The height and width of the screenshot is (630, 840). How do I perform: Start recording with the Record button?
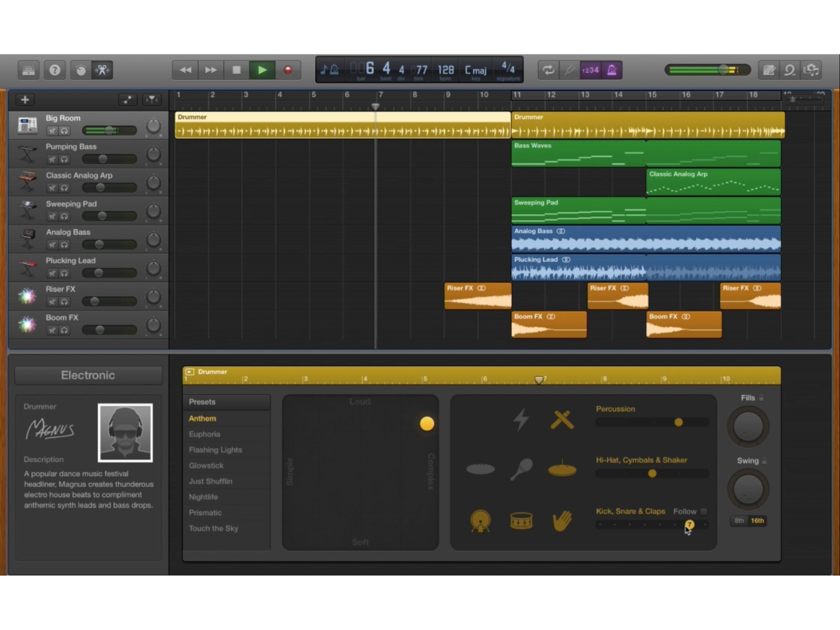(x=288, y=70)
